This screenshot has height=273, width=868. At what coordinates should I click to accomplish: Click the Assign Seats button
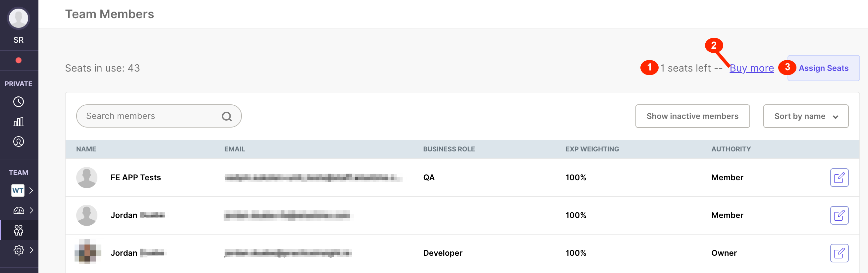[x=824, y=68]
